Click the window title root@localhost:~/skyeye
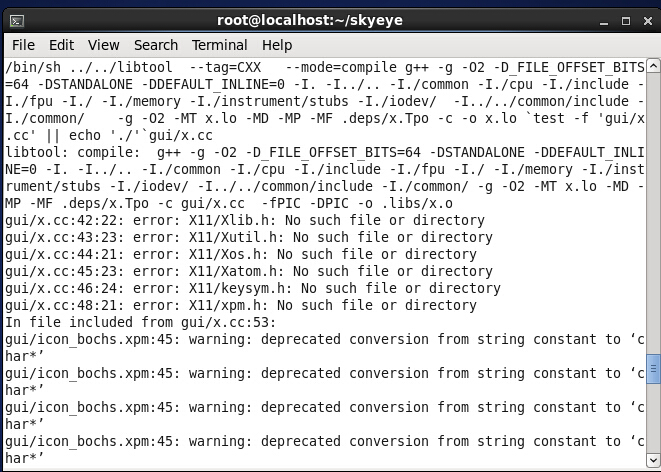This screenshot has width=661, height=472. (x=310, y=20)
